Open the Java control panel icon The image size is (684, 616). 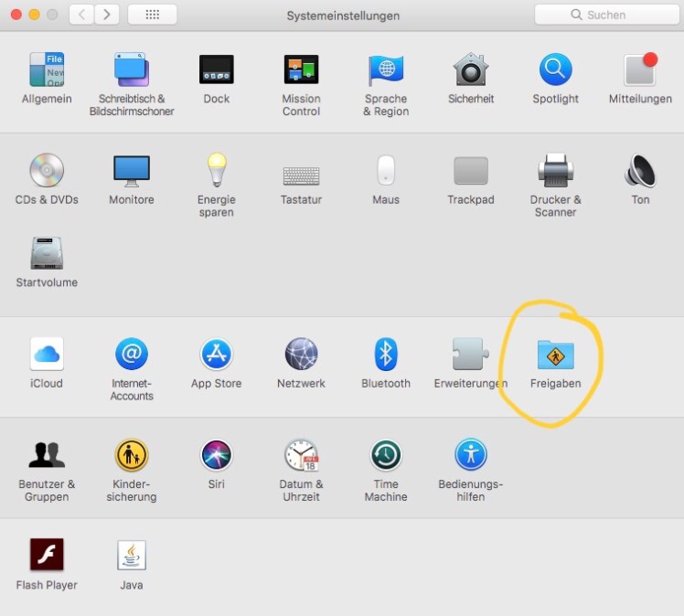pos(131,556)
